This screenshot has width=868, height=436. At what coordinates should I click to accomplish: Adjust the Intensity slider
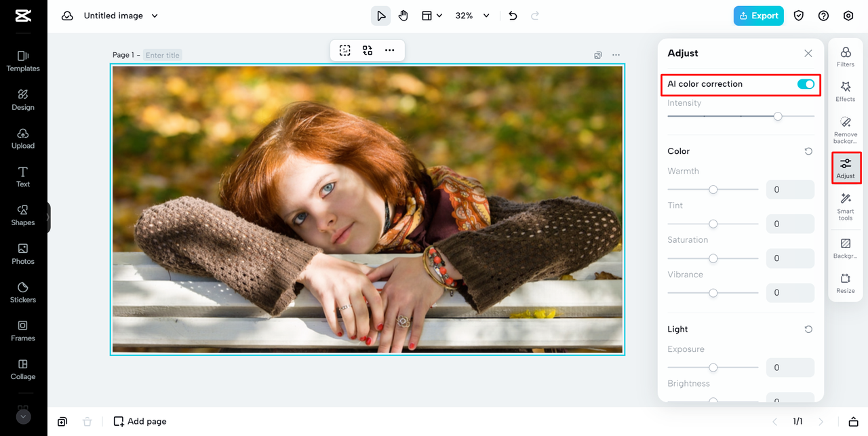741,117
